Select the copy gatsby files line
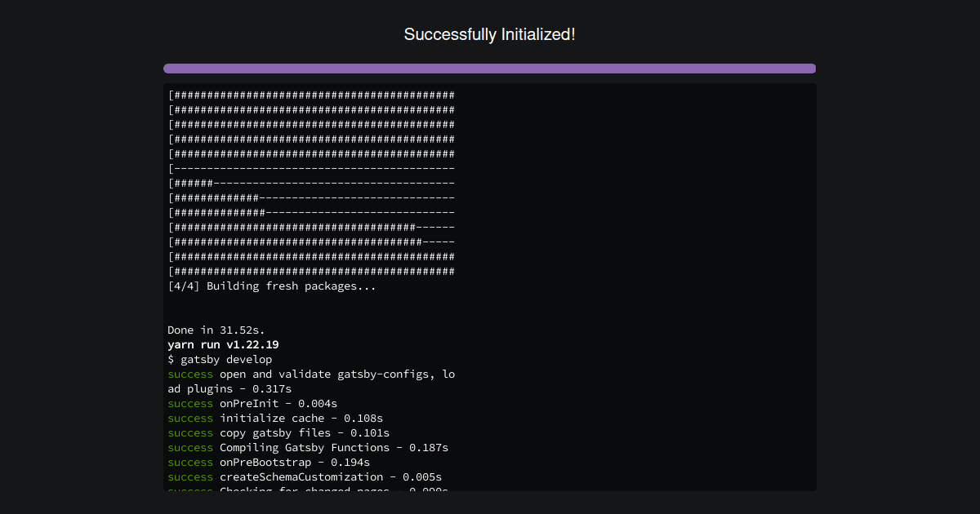The image size is (980, 514). tap(278, 432)
